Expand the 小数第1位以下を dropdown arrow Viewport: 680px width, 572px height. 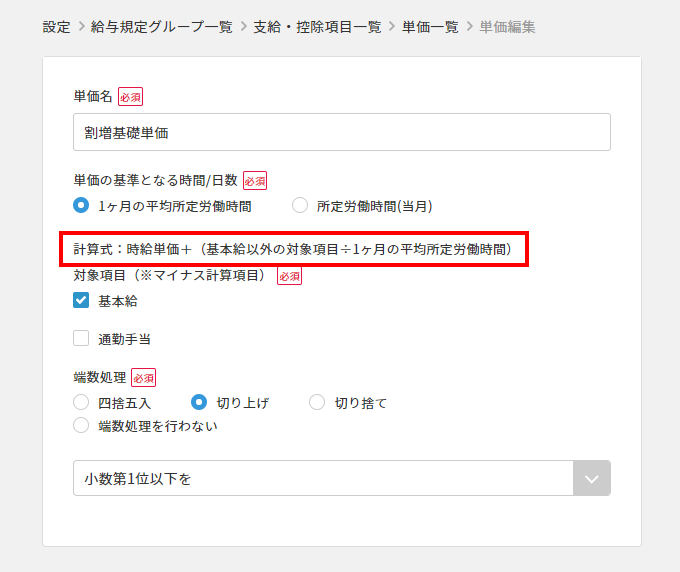(591, 479)
